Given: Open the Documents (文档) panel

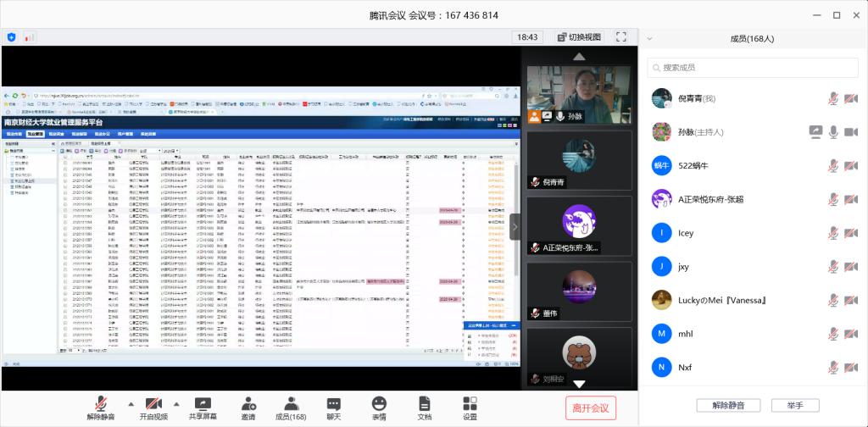Looking at the screenshot, I should click(425, 408).
